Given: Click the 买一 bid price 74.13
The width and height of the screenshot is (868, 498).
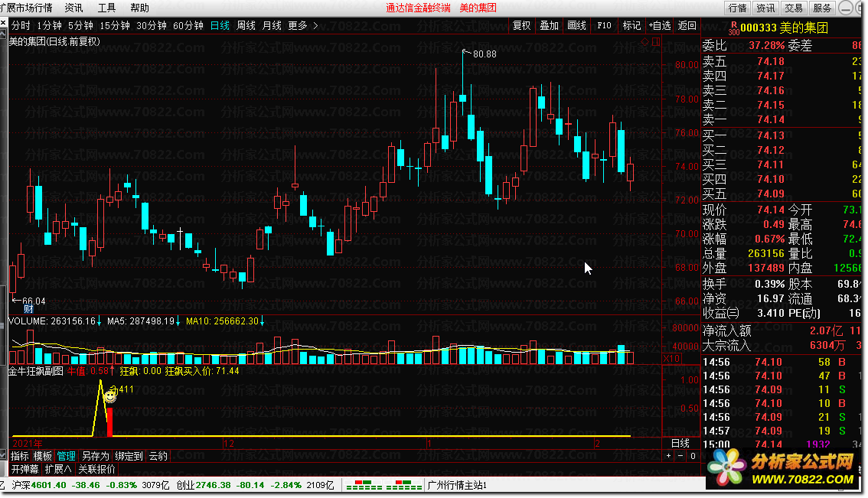Looking at the screenshot, I should coord(771,135).
